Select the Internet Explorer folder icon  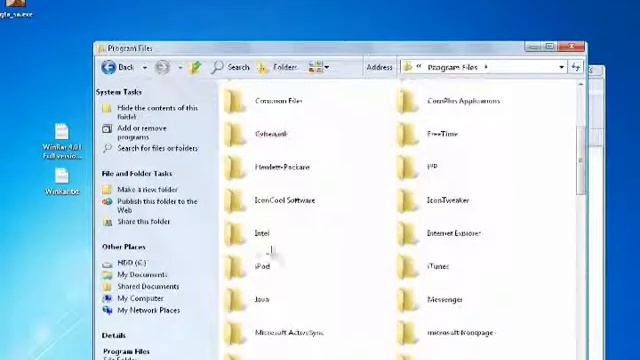pyautogui.click(x=407, y=233)
